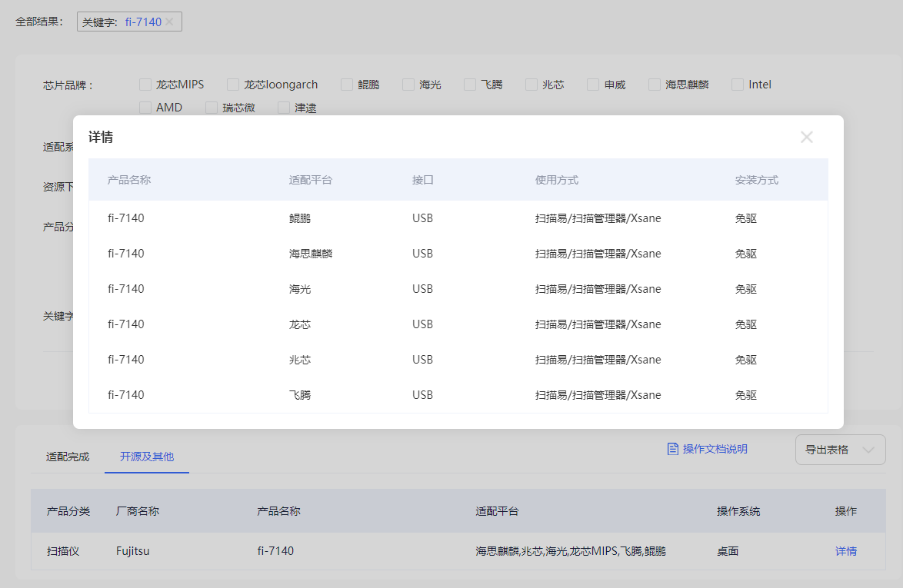Open the 操作文档说明 link
The image size is (903, 588).
pos(715,449)
